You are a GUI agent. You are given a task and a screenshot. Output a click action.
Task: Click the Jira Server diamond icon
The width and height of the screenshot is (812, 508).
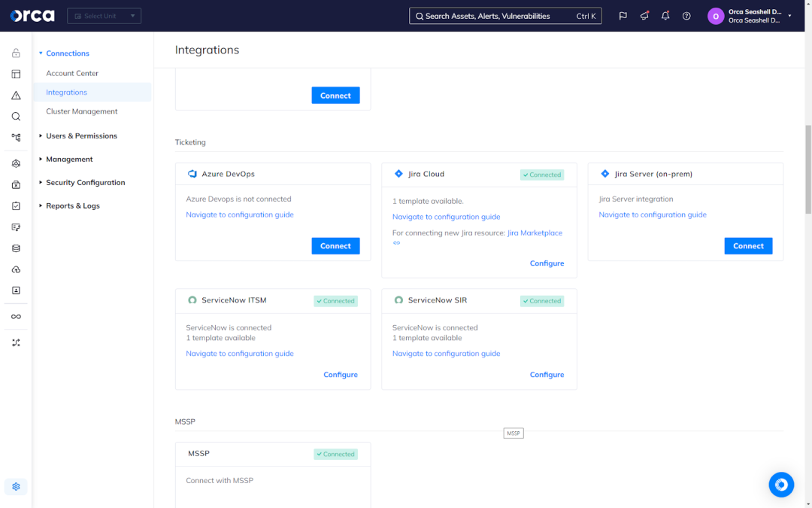[x=604, y=174]
